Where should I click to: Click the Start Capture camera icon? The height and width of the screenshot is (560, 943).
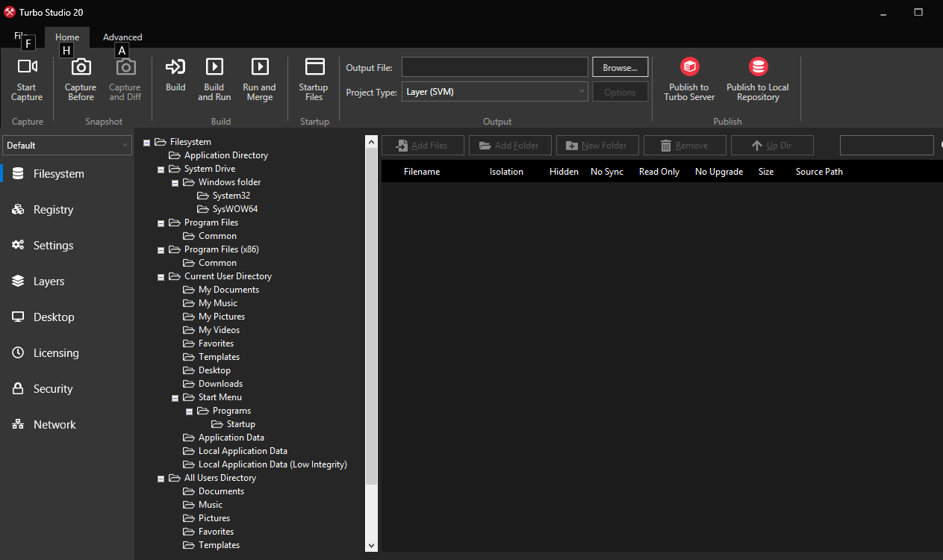pos(27,67)
